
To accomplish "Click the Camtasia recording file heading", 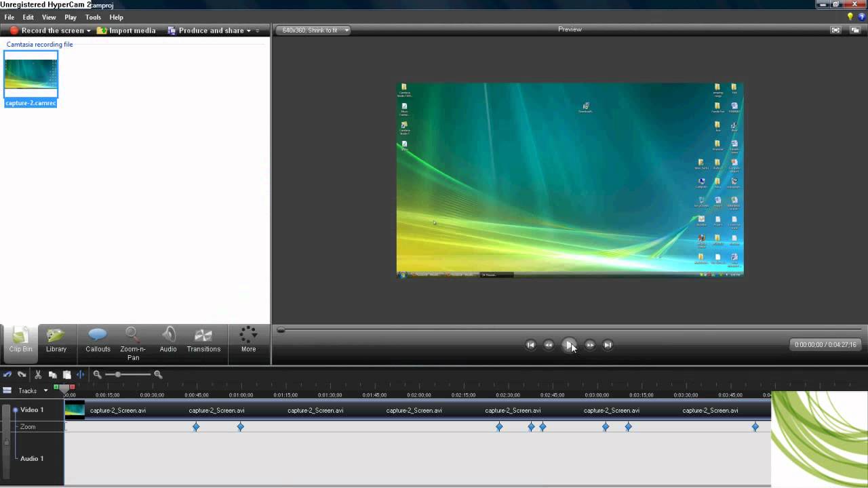I will pos(39,45).
